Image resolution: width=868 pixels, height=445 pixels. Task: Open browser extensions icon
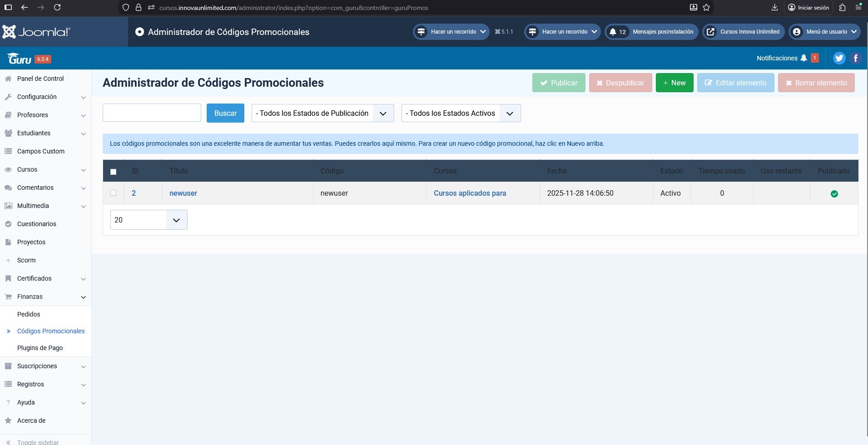(843, 7)
